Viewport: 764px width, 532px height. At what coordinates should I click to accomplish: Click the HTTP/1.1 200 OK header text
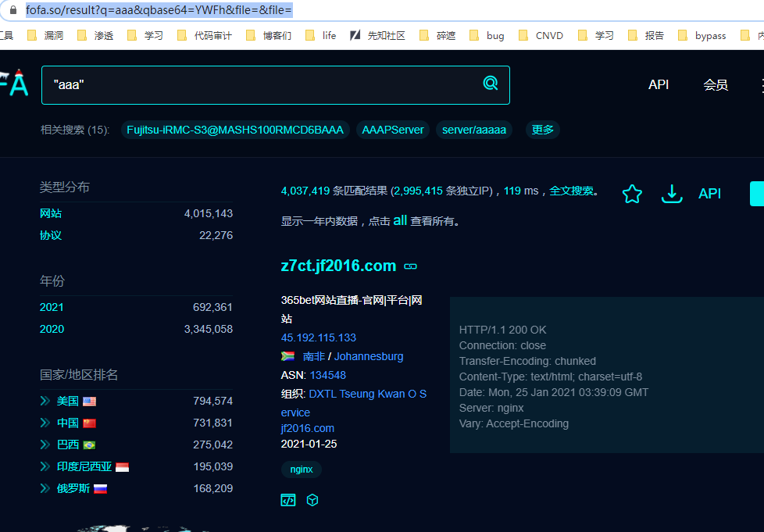pyautogui.click(x=502, y=330)
